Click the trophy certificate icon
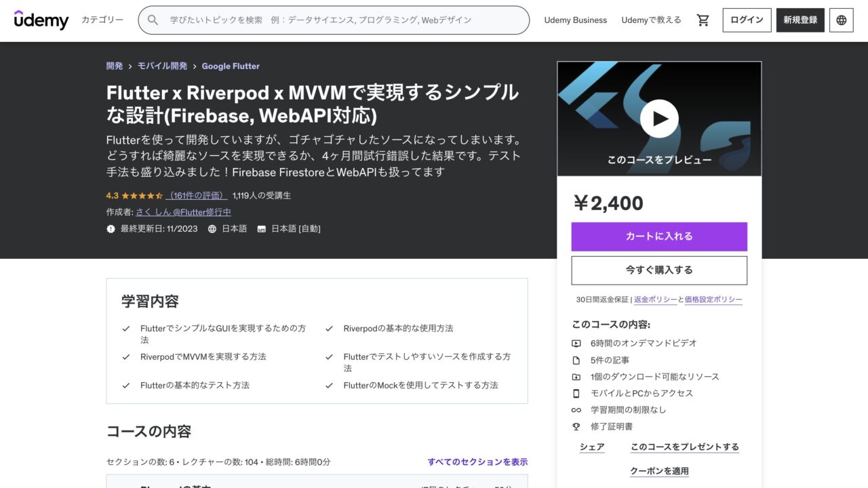The width and height of the screenshot is (868, 488). click(576, 427)
